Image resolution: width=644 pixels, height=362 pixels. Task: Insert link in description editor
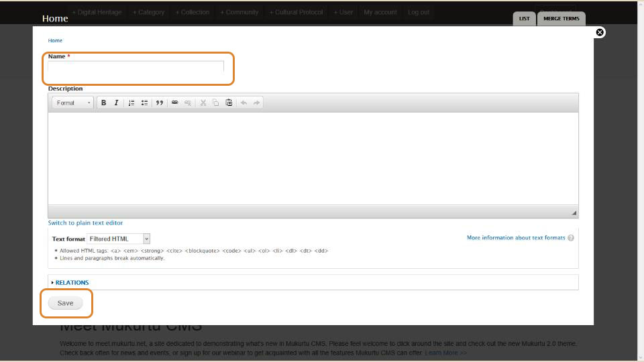coord(174,103)
